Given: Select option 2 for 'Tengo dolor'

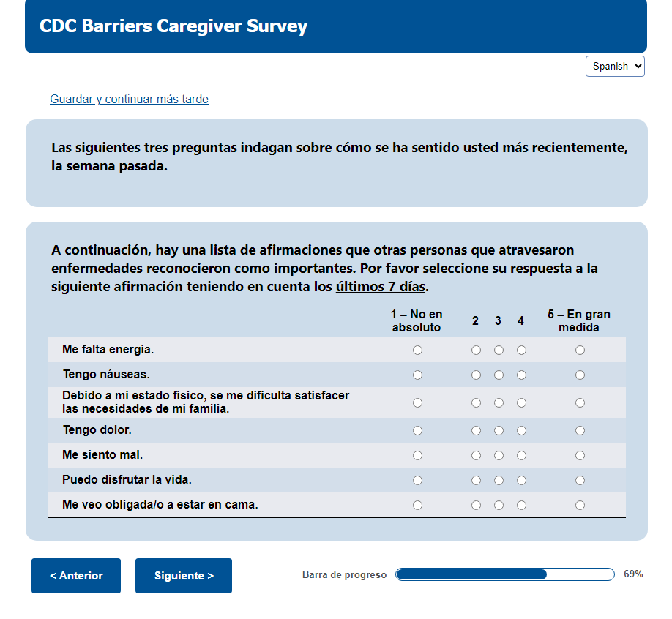Looking at the screenshot, I should point(476,430).
